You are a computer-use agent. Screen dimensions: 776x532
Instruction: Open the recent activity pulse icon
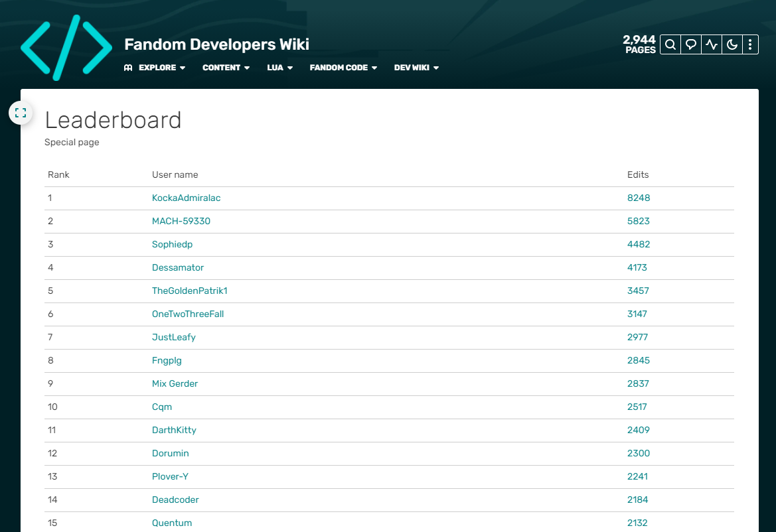click(x=711, y=44)
